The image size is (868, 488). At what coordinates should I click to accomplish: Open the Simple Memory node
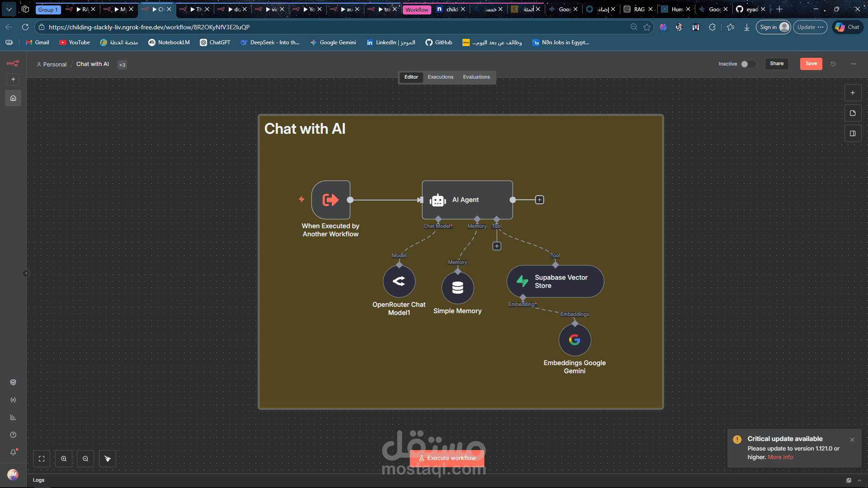(x=458, y=288)
